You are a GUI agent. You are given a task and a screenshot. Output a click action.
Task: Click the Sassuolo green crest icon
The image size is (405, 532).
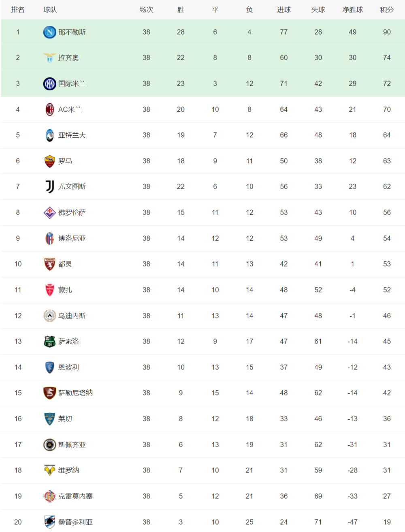point(49,341)
